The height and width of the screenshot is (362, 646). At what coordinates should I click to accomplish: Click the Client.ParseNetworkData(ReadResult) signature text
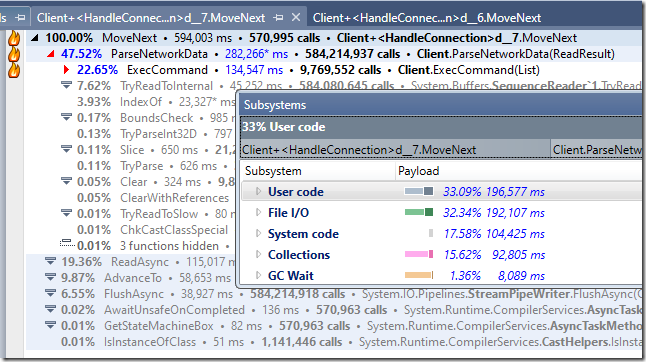tap(516, 54)
